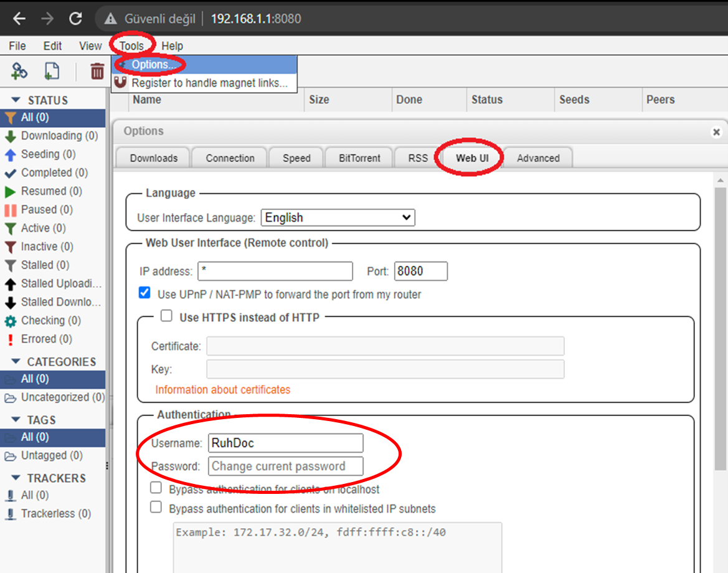Click the add torrent file icon
The height and width of the screenshot is (573, 728).
click(x=52, y=71)
